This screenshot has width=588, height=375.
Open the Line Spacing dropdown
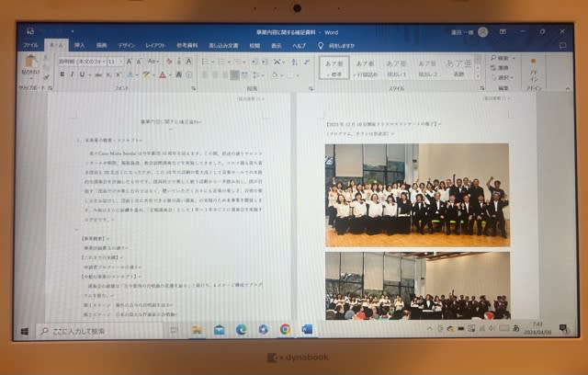257,74
